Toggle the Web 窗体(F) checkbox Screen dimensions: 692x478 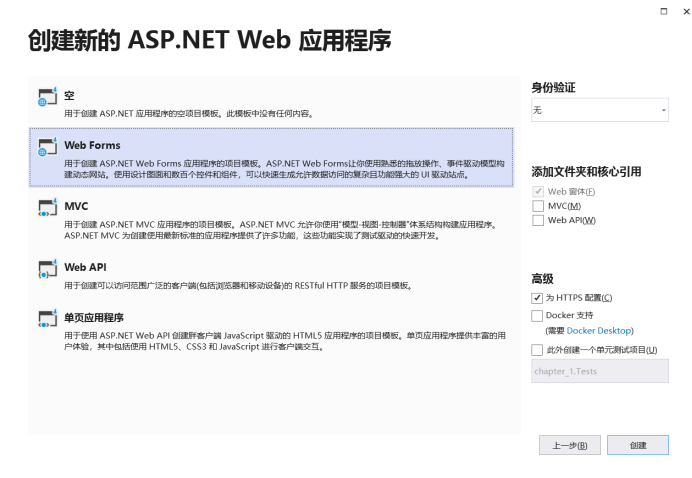[x=538, y=192]
